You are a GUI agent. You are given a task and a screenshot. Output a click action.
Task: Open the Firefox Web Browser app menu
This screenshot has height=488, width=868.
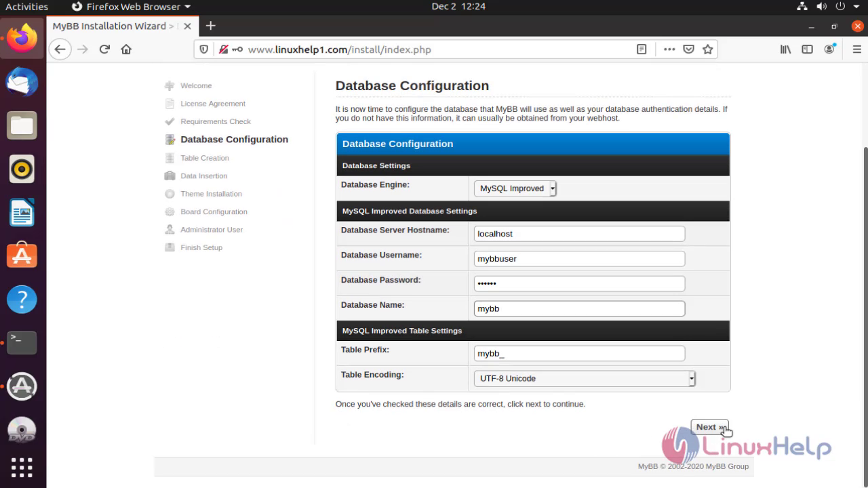coord(131,7)
